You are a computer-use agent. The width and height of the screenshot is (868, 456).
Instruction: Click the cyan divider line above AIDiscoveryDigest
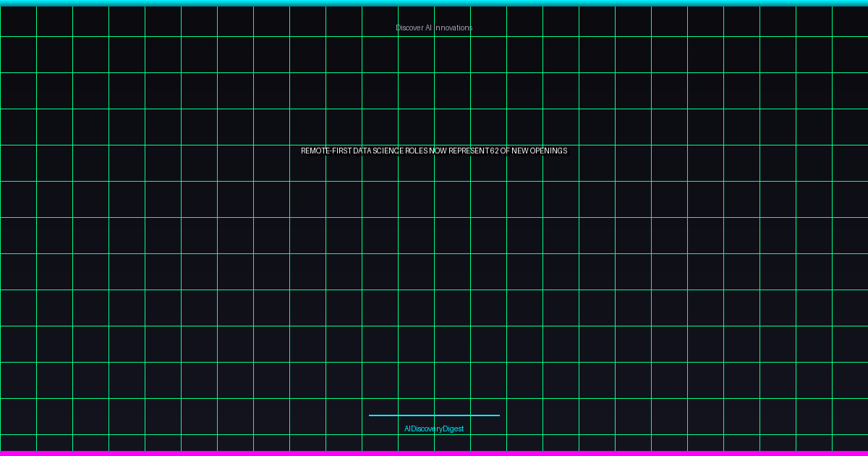434,415
